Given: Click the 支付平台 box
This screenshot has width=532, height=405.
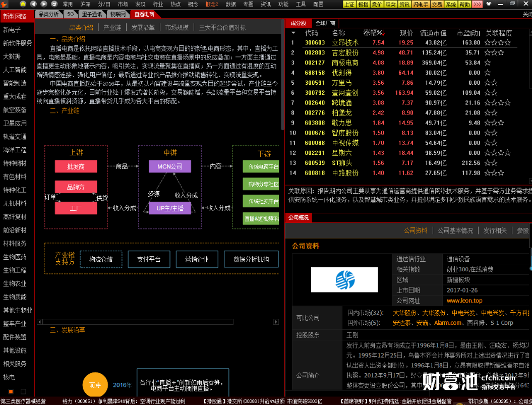Looking at the screenshot, I should pos(149,259).
